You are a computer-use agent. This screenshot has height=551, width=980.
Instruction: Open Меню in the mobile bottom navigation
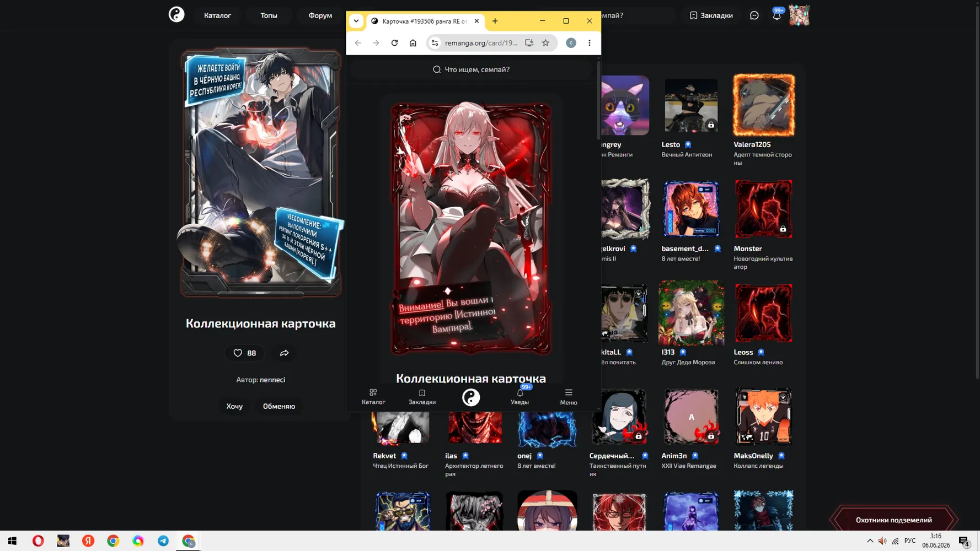pos(569,397)
